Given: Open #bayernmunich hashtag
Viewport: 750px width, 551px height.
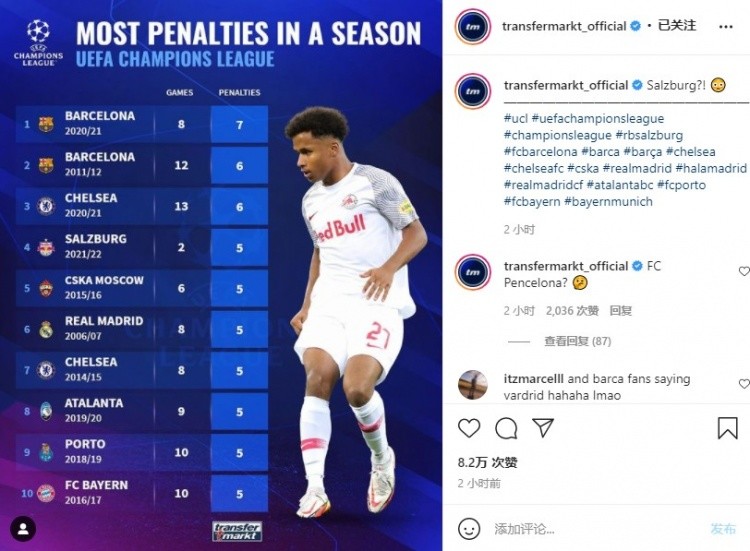Looking at the screenshot, I should point(608,202).
